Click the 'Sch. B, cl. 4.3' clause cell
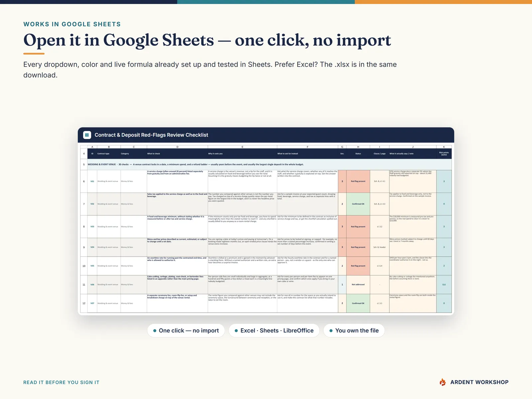 pyautogui.click(x=379, y=204)
